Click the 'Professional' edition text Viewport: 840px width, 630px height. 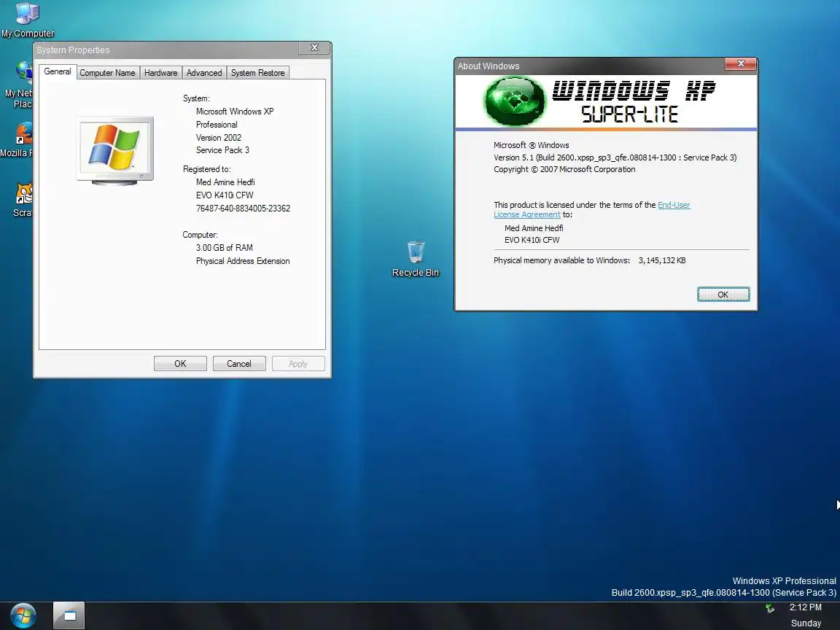(x=217, y=124)
